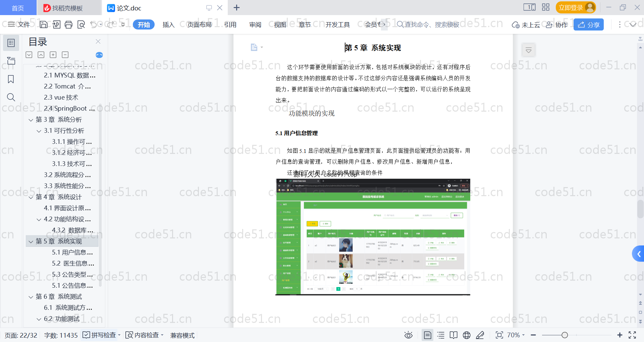Add a new tab with plus button
The width and height of the screenshot is (644, 342).
[236, 7]
